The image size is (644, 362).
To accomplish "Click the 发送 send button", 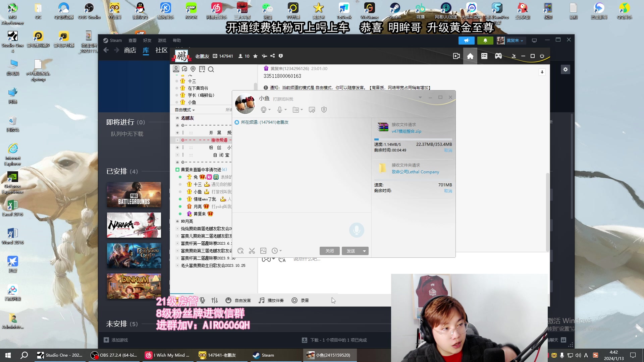I will (351, 251).
